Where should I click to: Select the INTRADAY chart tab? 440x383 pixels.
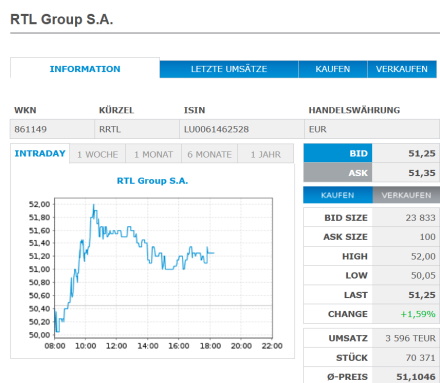(40, 154)
